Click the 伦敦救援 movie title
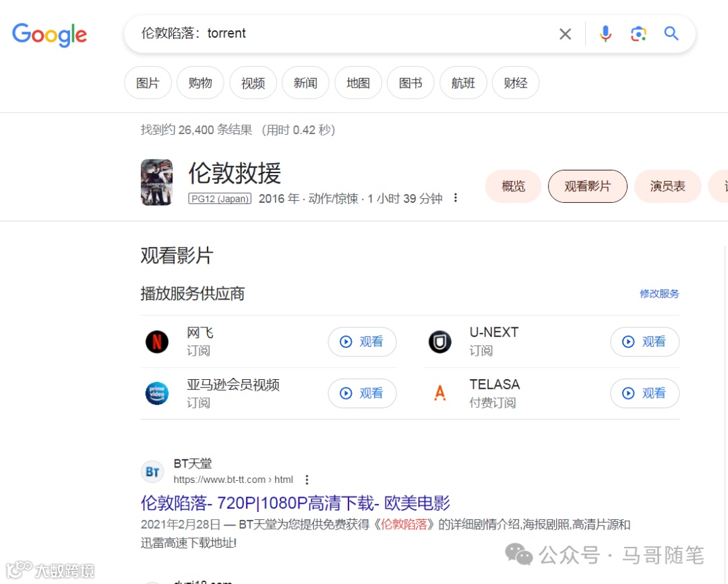728x584 pixels. [235, 173]
